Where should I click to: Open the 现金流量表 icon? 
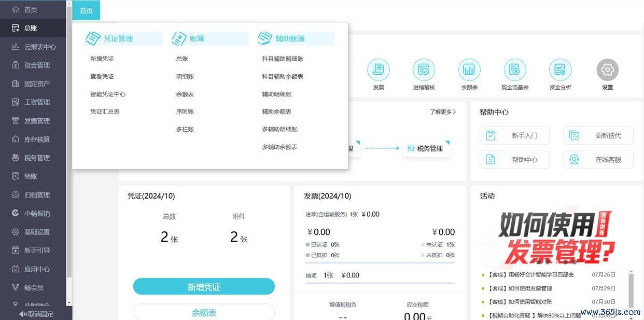click(514, 69)
